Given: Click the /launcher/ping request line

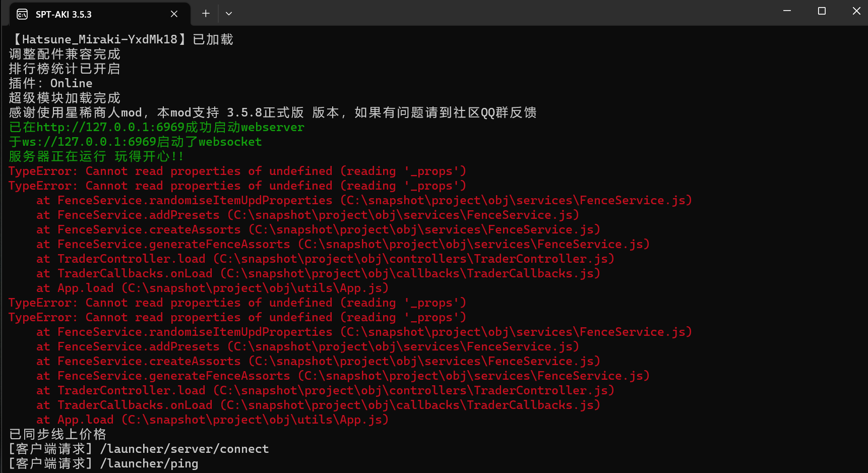Looking at the screenshot, I should click(149, 463).
